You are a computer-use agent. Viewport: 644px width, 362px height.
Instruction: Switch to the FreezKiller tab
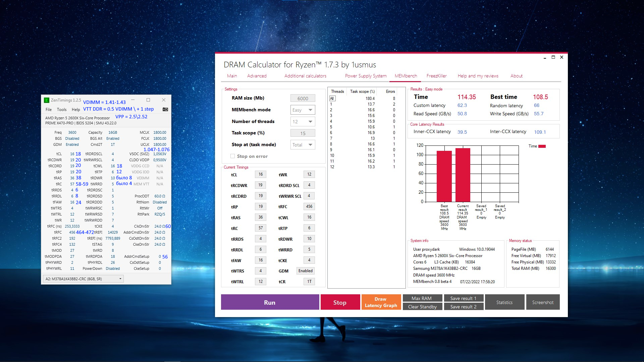point(436,76)
